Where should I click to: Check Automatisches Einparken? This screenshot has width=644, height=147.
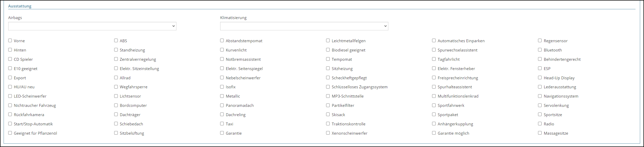pyautogui.click(x=434, y=40)
